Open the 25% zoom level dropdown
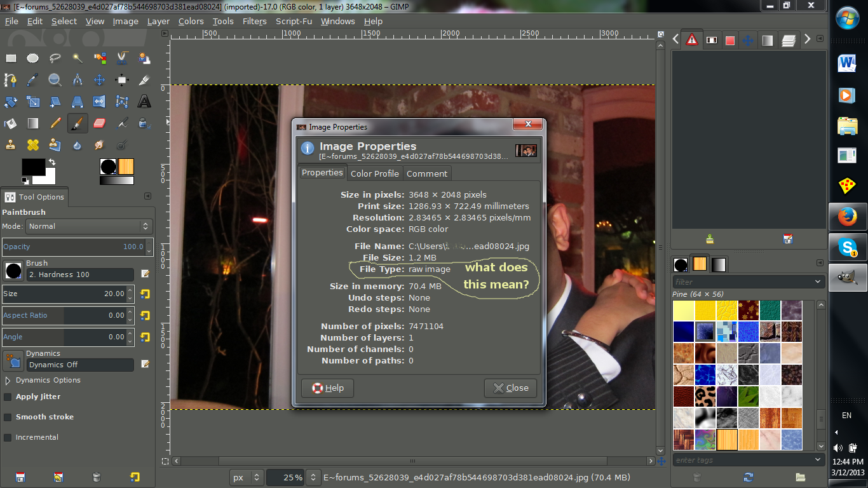The height and width of the screenshot is (488, 868). [313, 477]
